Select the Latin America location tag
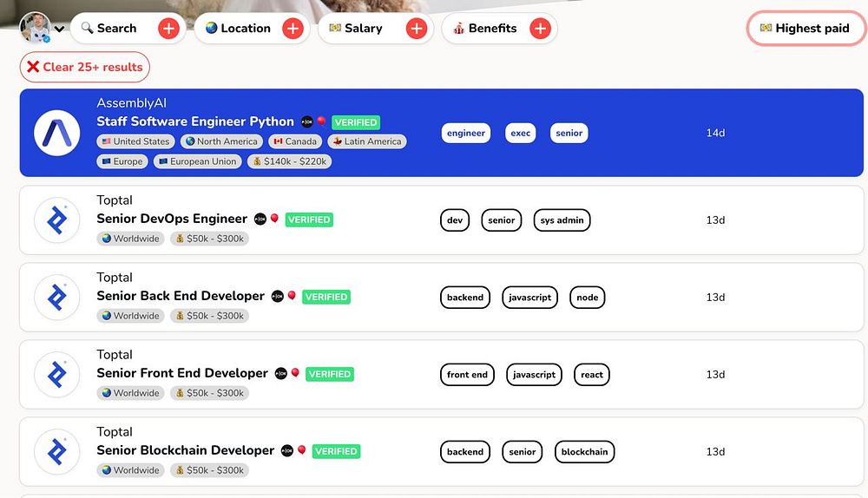The width and height of the screenshot is (868, 498). point(367,141)
